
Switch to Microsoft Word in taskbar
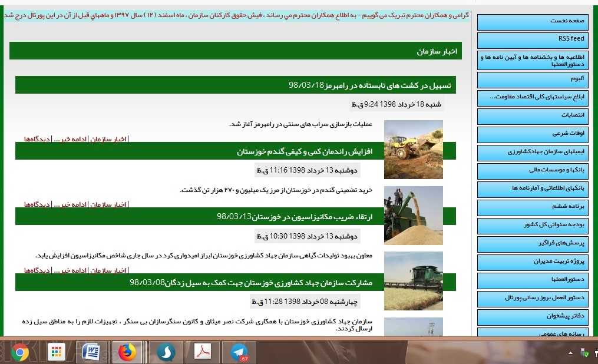pos(91,352)
